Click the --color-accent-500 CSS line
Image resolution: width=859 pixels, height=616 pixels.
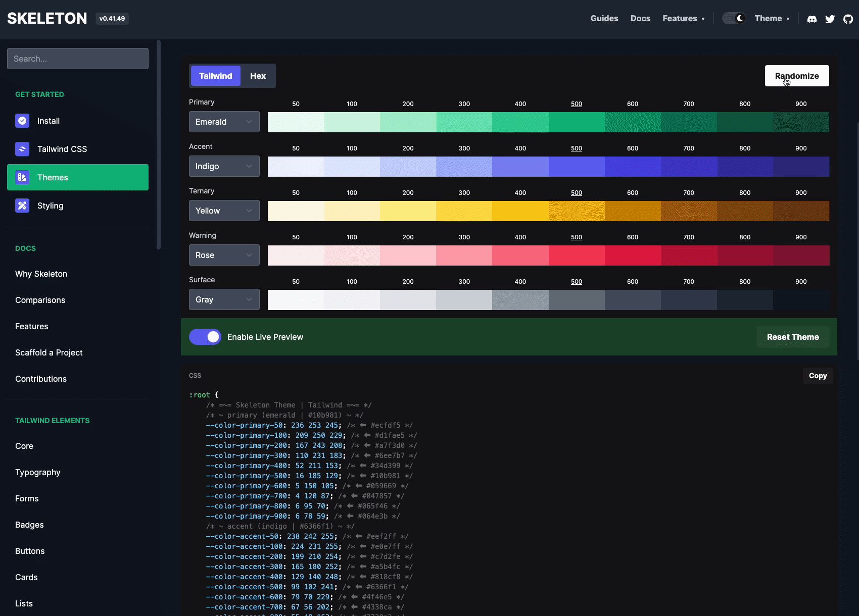coord(307,587)
